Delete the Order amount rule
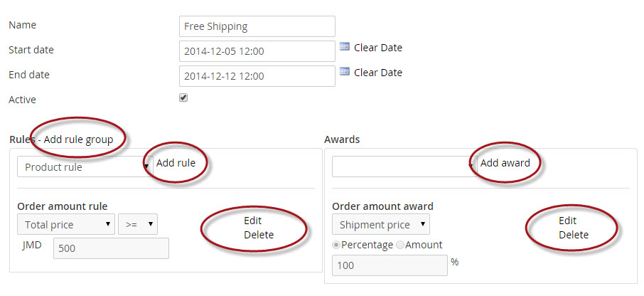644x296 pixels. (x=259, y=235)
